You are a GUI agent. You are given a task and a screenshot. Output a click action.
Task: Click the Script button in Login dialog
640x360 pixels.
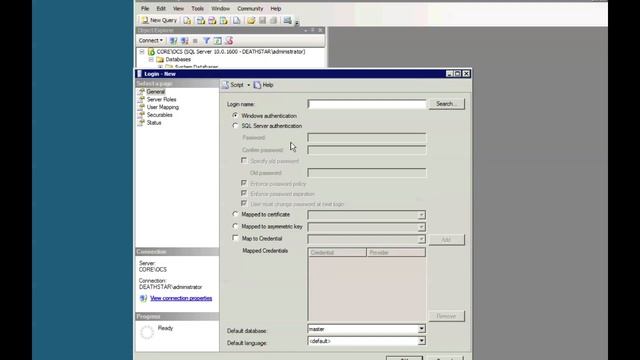233,85
